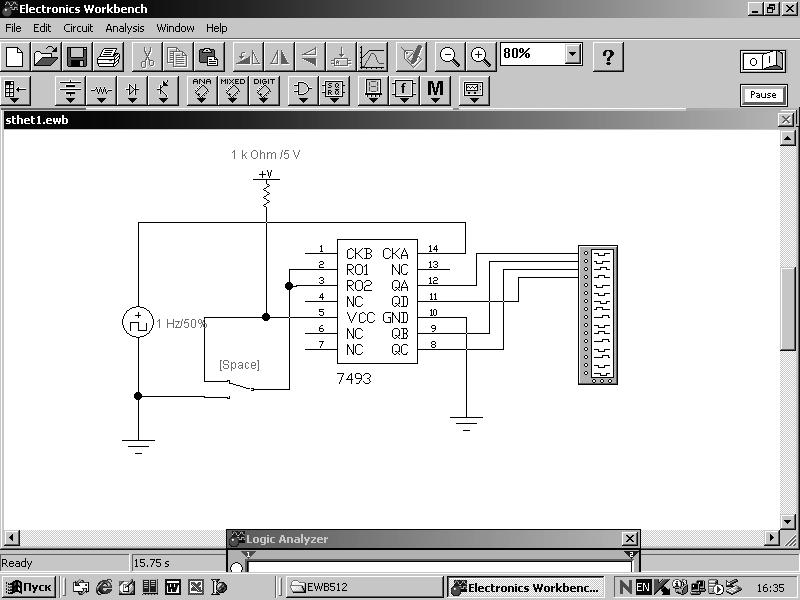
Task: Display the analysis graphs
Action: 372,57
